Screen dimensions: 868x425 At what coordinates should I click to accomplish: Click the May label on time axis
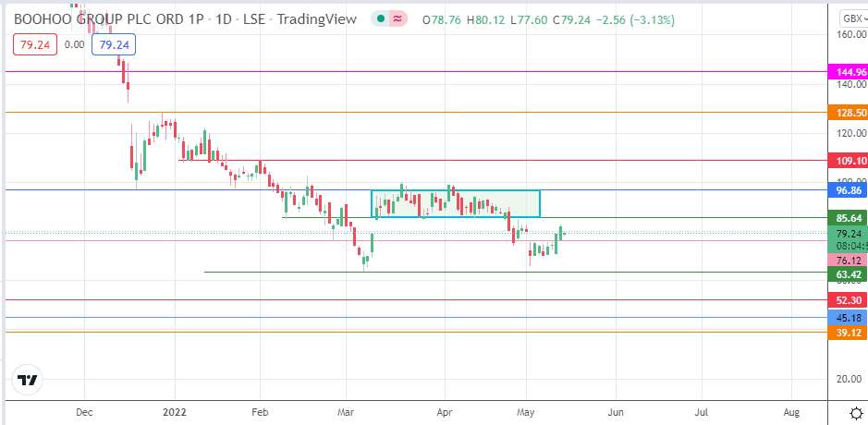(526, 412)
